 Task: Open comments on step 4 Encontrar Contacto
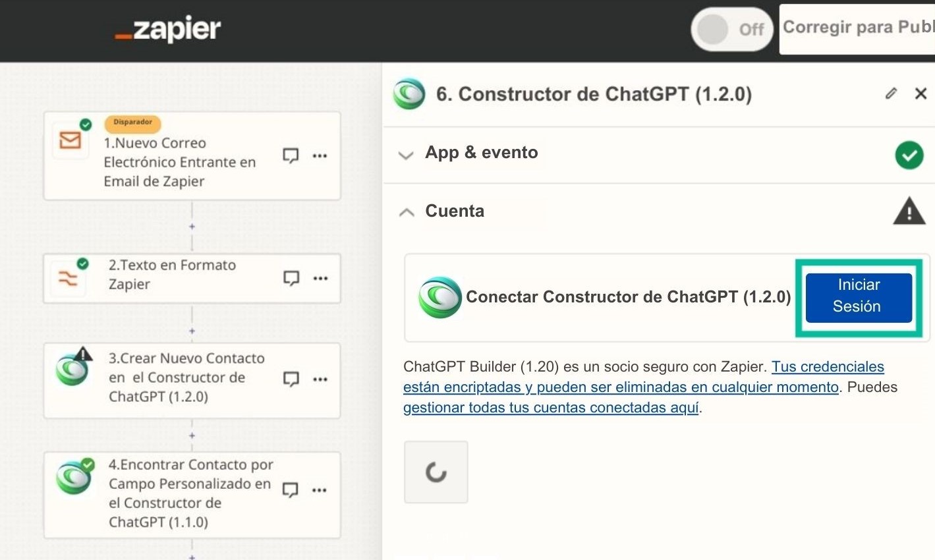pyautogui.click(x=290, y=490)
